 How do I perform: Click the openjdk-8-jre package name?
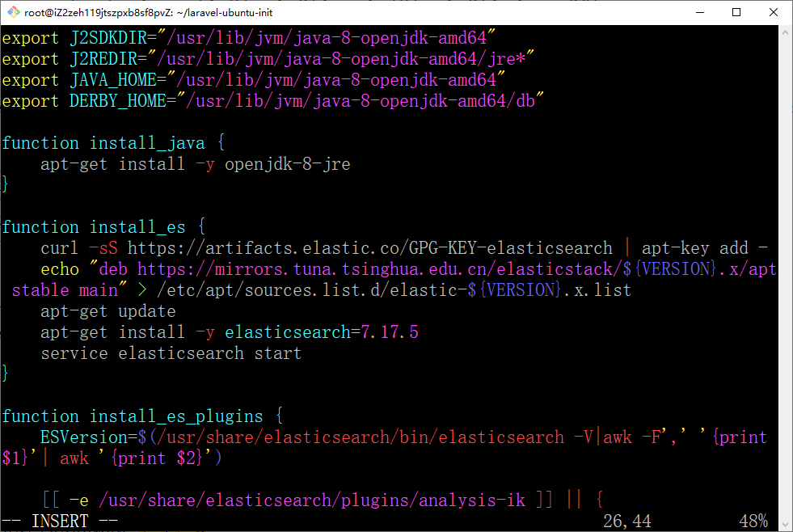pyautogui.click(x=287, y=164)
